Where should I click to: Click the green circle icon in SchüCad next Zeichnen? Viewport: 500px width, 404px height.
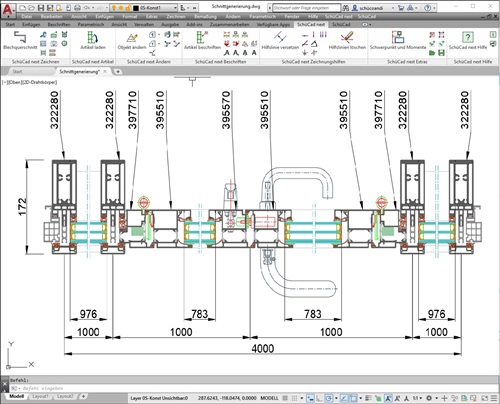point(65,43)
